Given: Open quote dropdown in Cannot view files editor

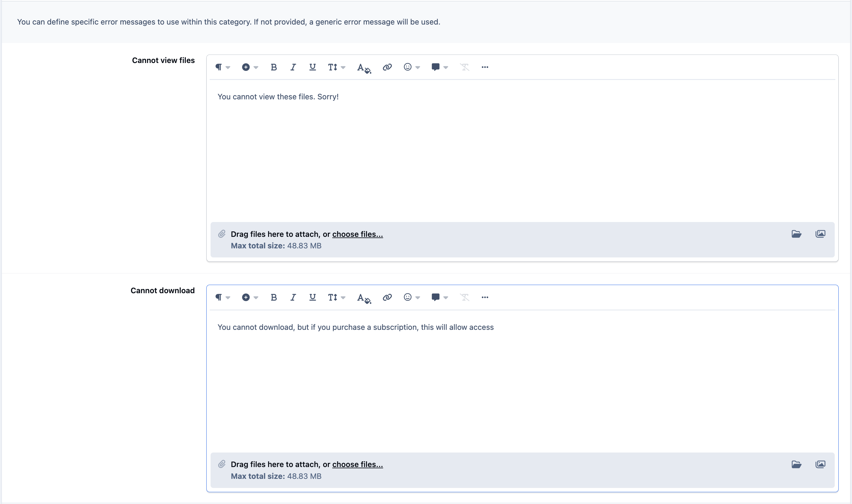Looking at the screenshot, I should coord(440,67).
